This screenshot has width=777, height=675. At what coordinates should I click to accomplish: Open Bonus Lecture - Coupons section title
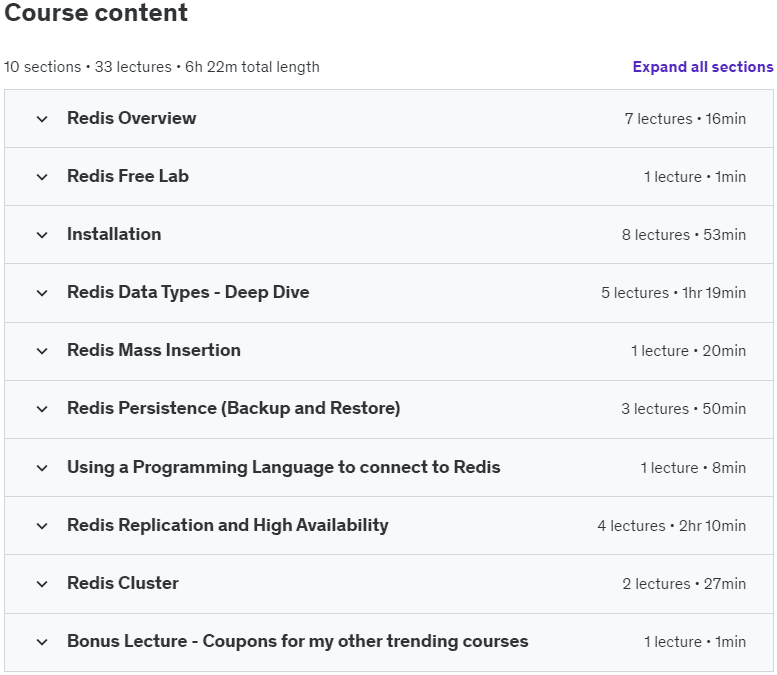298,641
